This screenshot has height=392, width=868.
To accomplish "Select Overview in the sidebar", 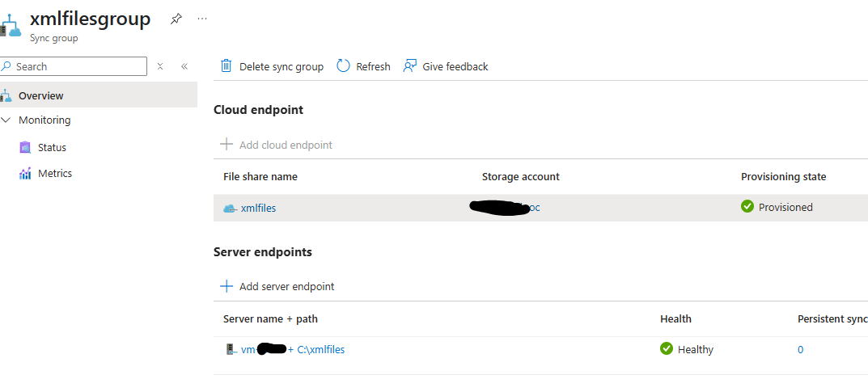I will click(99, 95).
